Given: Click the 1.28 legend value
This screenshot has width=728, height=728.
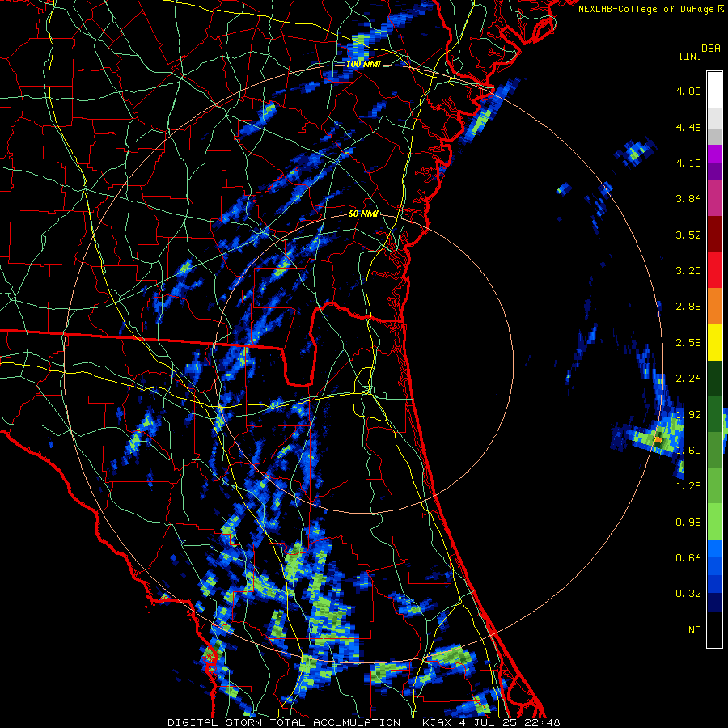Looking at the screenshot, I should tap(688, 486).
